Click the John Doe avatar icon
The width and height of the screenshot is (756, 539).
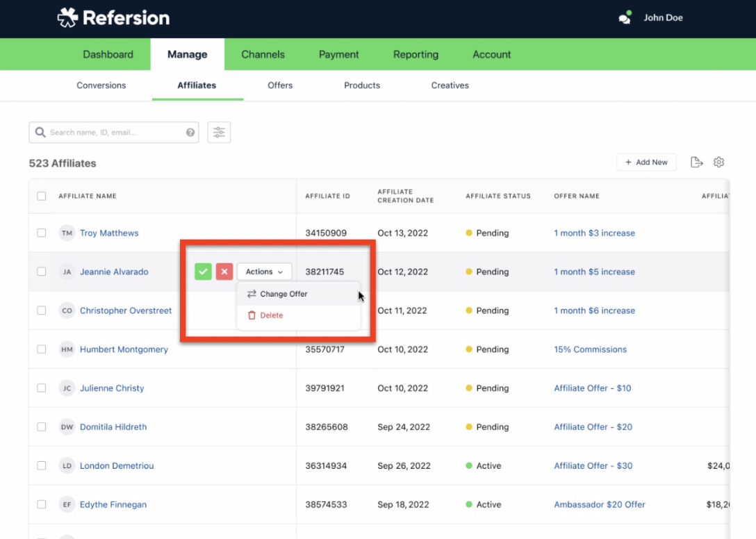coord(623,17)
